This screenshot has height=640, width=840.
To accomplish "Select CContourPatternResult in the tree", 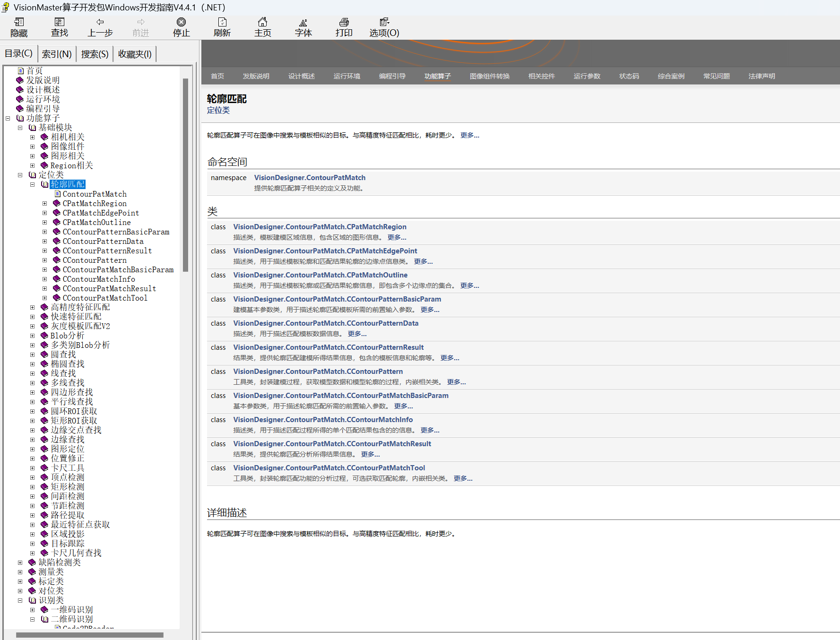I will (107, 251).
